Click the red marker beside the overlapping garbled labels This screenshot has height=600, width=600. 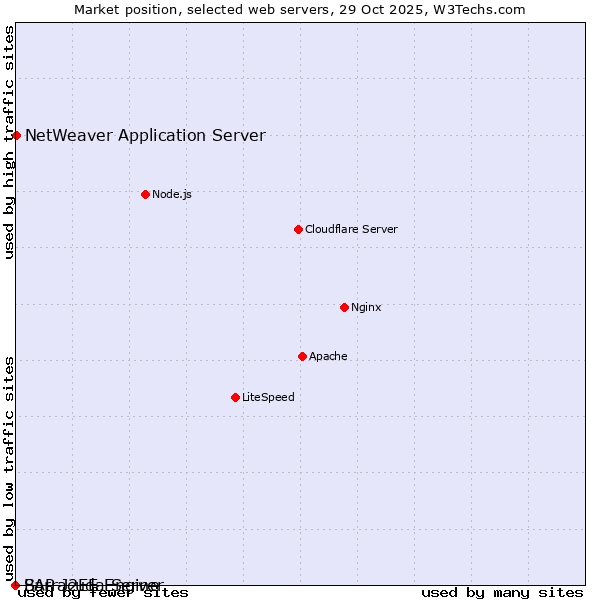tap(15, 584)
